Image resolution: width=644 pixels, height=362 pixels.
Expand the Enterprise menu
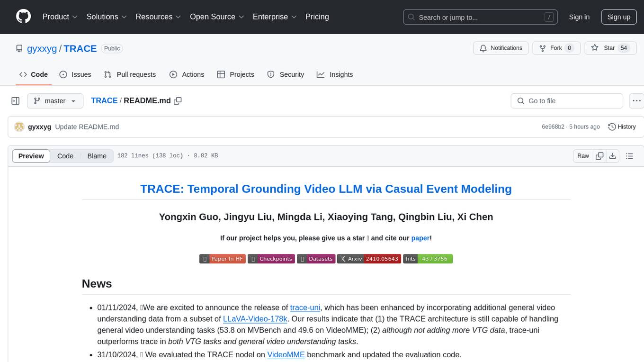275,17
